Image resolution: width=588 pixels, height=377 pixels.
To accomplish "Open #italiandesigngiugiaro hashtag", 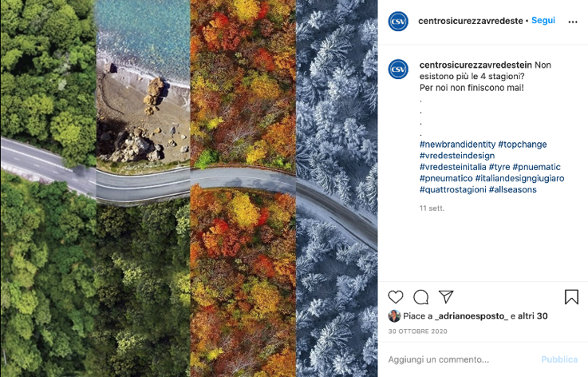I will point(519,178).
